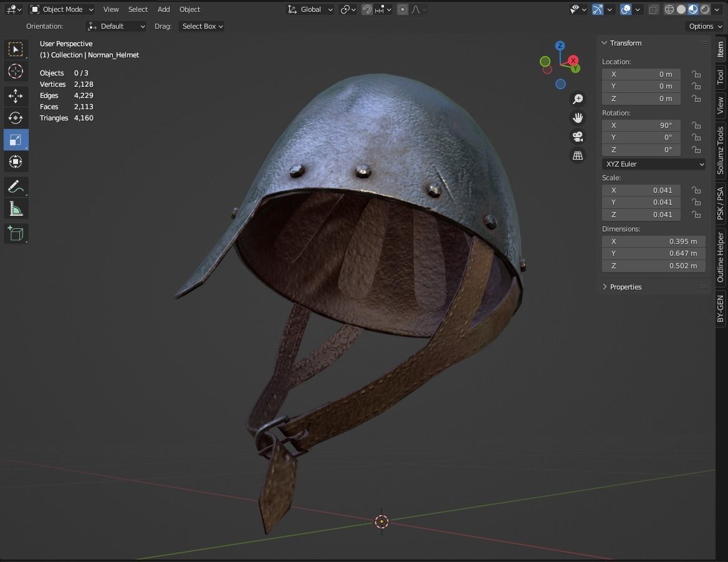Open the Select menu
Viewport: 728px width, 562px height.
click(138, 9)
